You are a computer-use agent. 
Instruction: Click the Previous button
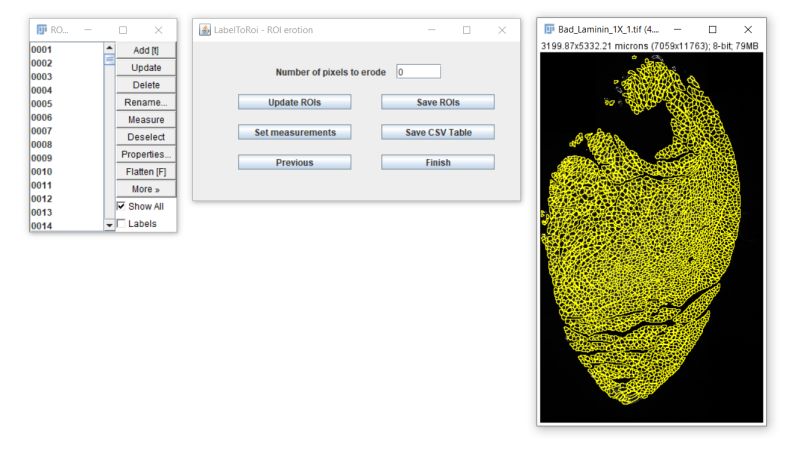tap(294, 162)
